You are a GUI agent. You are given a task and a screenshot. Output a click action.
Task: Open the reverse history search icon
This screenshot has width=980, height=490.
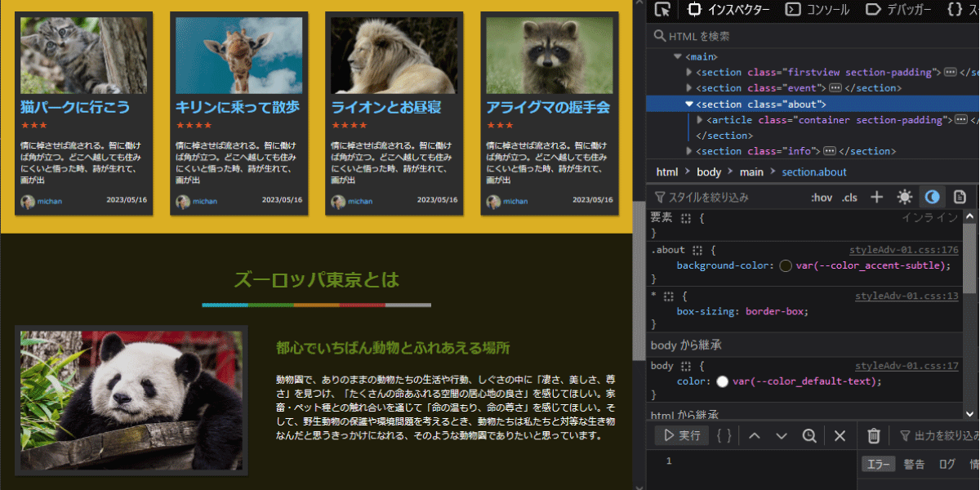click(x=809, y=435)
